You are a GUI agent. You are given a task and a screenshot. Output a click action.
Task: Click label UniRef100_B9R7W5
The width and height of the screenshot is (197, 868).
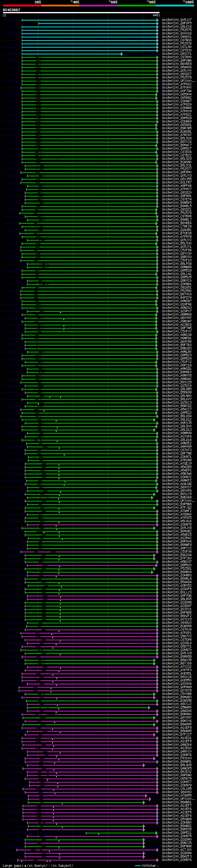click(177, 128)
